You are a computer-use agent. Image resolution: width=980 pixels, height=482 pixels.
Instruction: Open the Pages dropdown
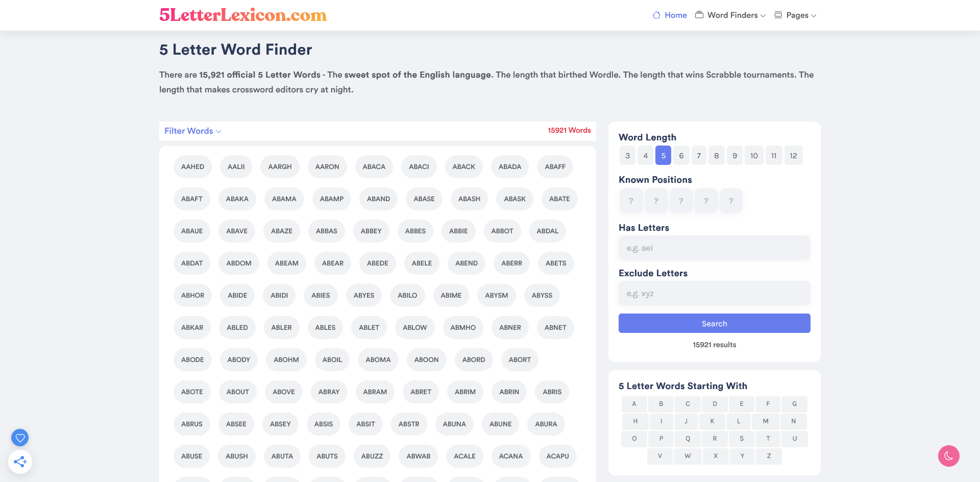[795, 15]
